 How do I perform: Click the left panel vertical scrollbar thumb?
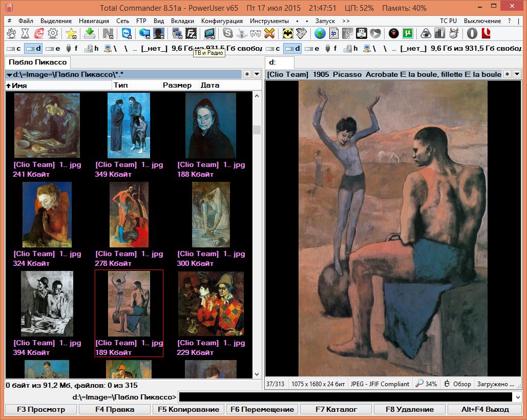click(x=257, y=130)
